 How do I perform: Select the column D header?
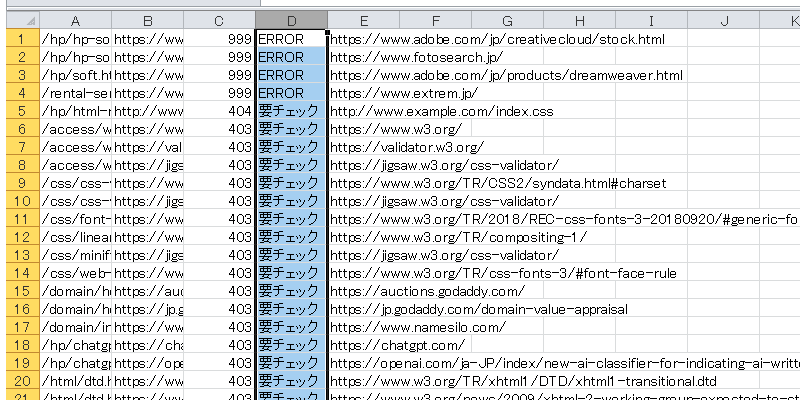(291, 20)
